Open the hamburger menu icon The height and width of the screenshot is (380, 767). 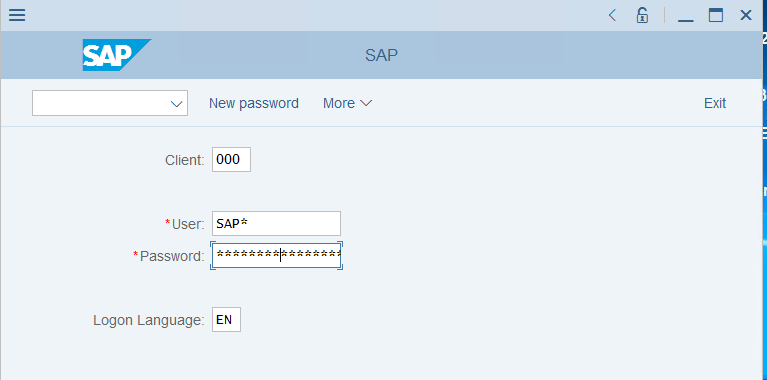click(x=17, y=15)
